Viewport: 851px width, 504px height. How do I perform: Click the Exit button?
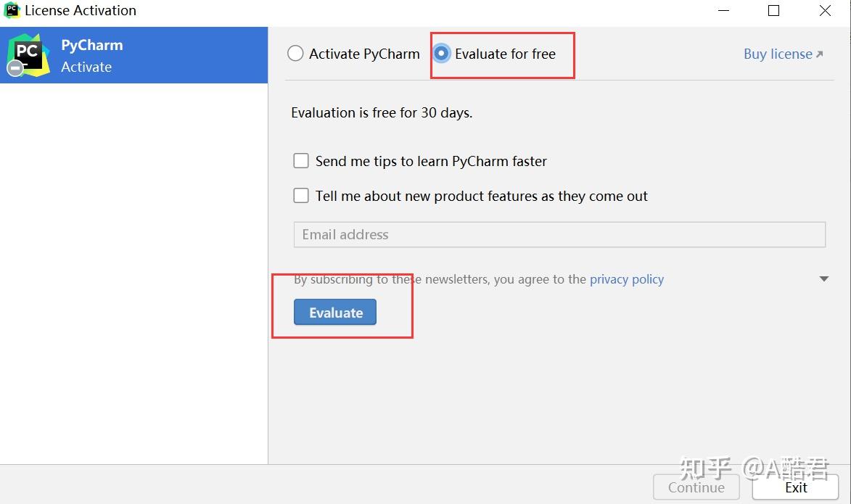796,487
